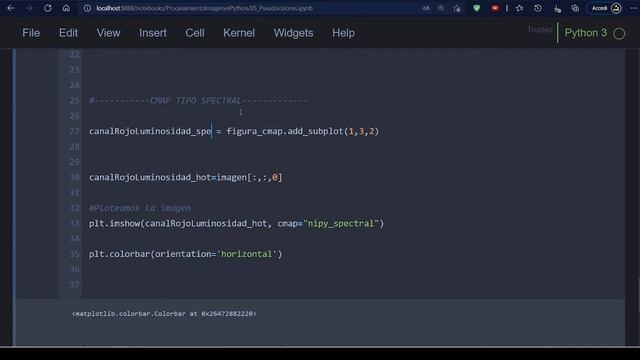Click the matplotlib.colorbar.Colorbar output text
This screenshot has height=360, width=640.
[x=164, y=313]
